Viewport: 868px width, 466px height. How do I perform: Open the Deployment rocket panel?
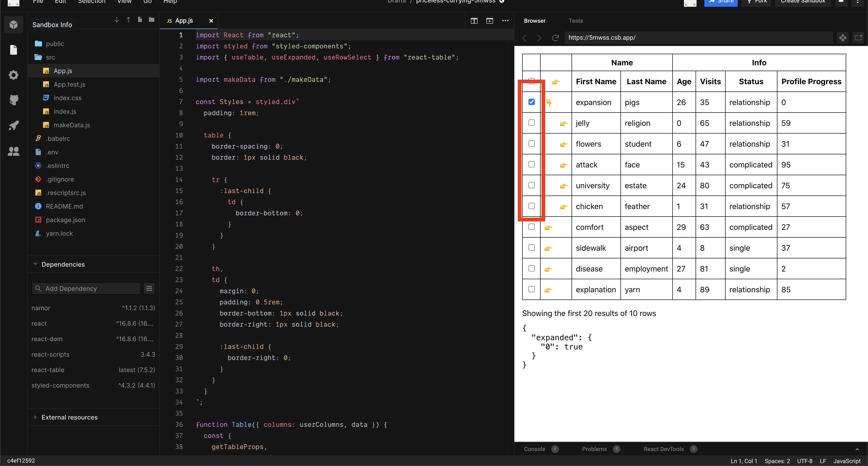point(14,125)
